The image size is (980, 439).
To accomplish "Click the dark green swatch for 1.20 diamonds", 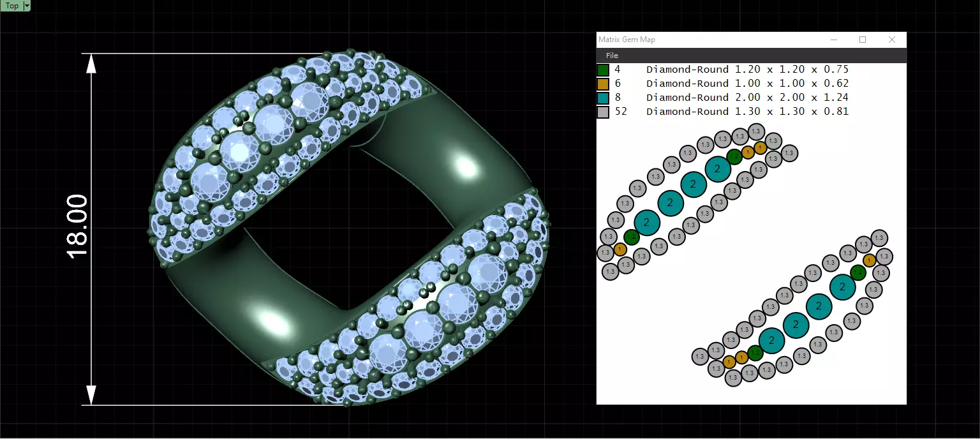I will (603, 70).
